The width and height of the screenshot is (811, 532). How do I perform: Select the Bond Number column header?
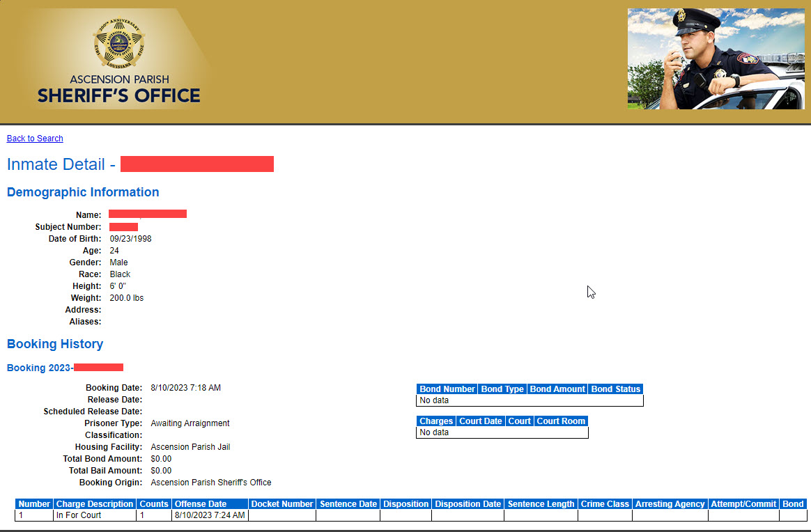point(447,389)
